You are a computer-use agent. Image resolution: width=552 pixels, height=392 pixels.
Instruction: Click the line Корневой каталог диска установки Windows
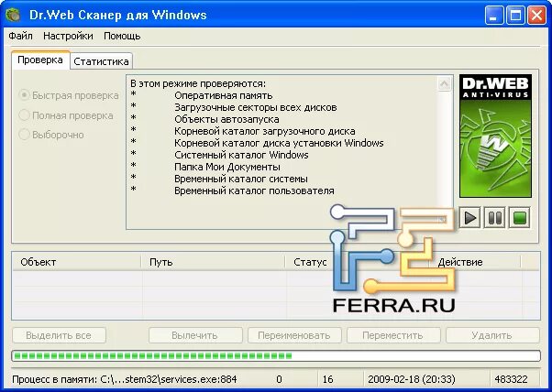279,143
